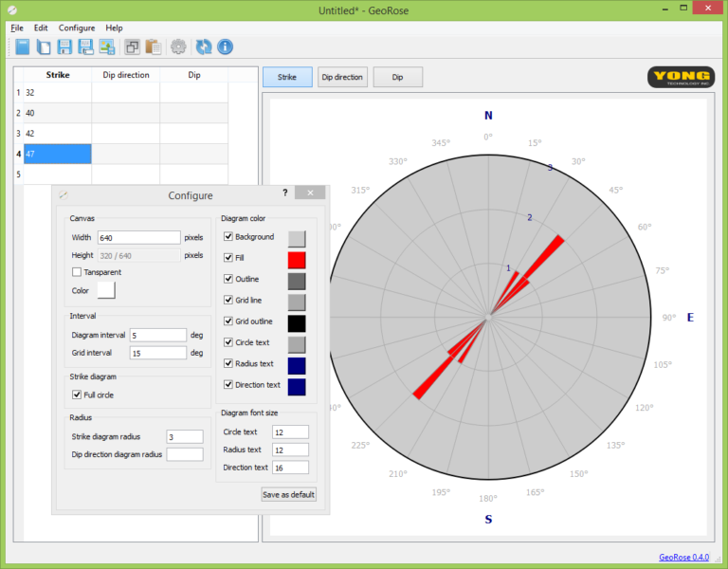Viewport: 728px width, 569px height.
Task: Switch to the Dip direction diagram tab
Action: coord(342,77)
